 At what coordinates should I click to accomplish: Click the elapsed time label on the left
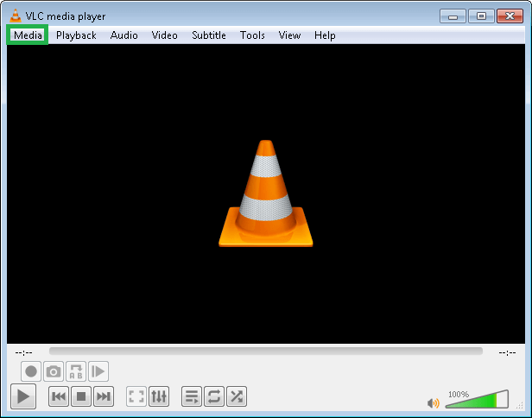24,353
